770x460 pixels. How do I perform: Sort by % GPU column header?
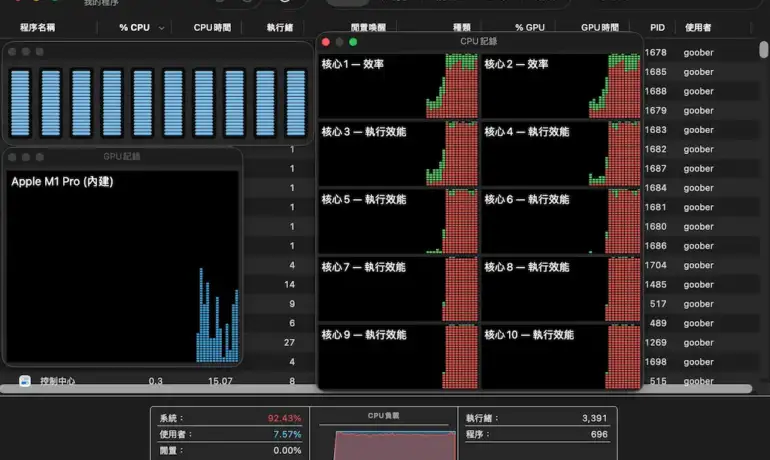click(530, 27)
